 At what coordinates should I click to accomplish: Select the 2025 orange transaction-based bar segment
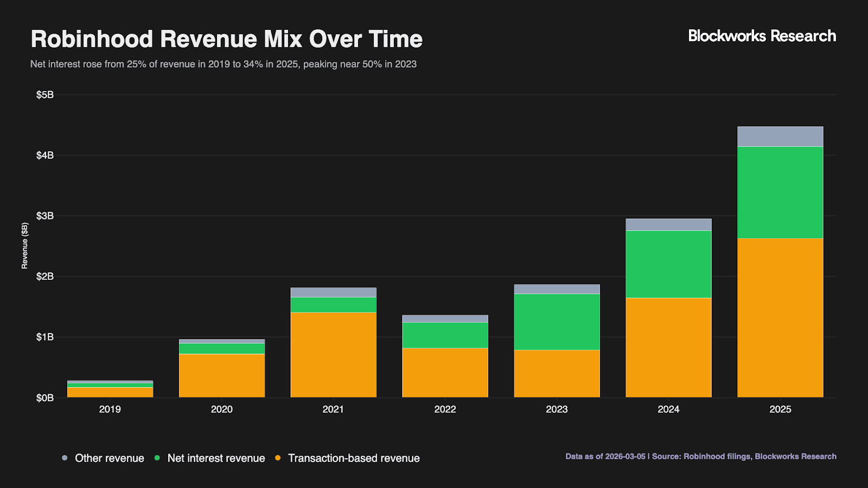click(x=780, y=318)
